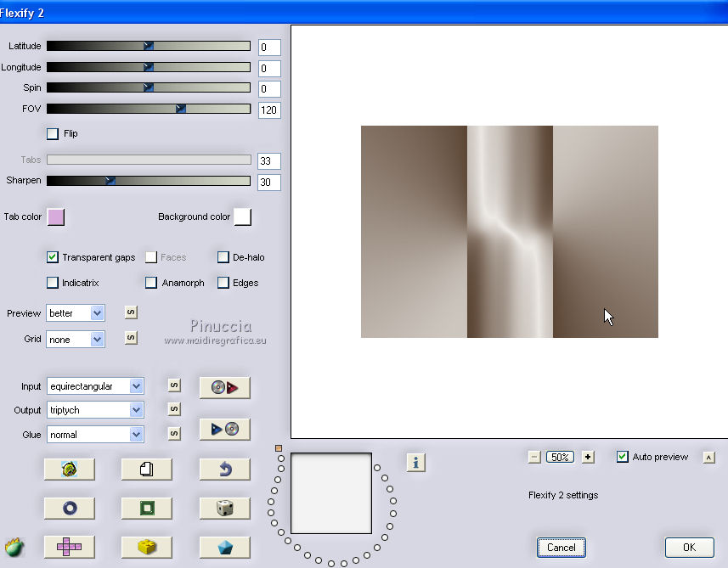
Task: Click the Longitude slider track
Action: pyautogui.click(x=149, y=67)
